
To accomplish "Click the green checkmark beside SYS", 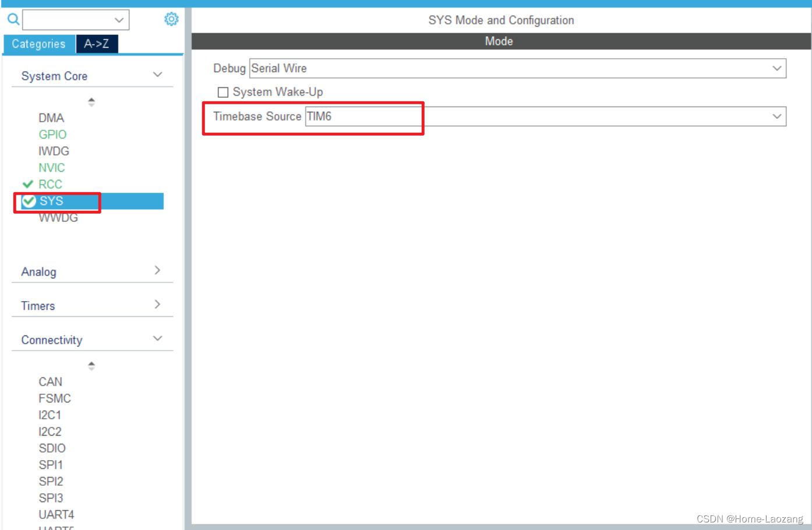I will [x=29, y=201].
